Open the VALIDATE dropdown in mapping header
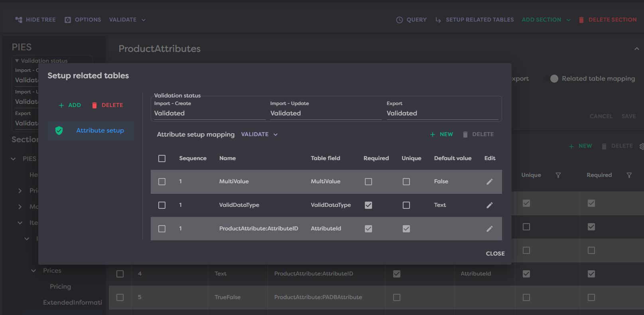 tap(259, 135)
